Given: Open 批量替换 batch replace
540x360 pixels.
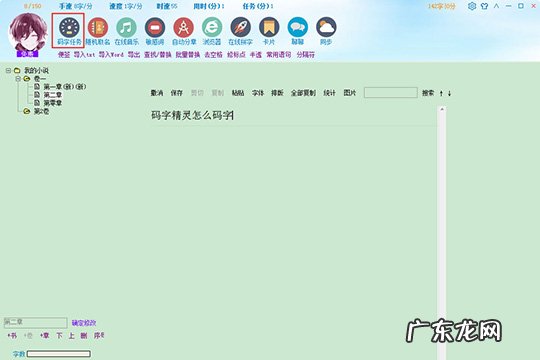Looking at the screenshot, I should coord(188,55).
